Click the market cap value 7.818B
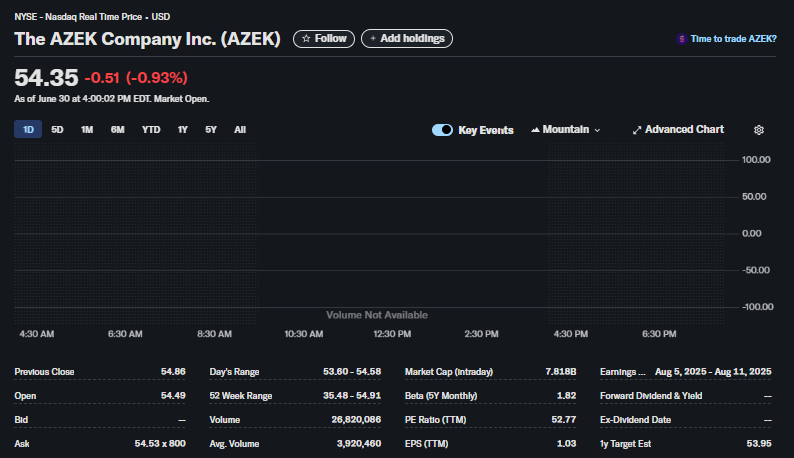 pos(561,372)
